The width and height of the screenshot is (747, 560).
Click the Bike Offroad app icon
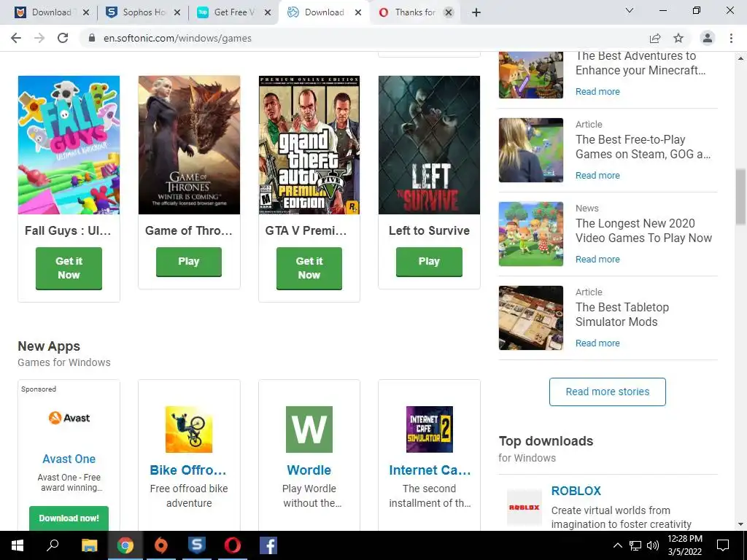[x=189, y=429]
